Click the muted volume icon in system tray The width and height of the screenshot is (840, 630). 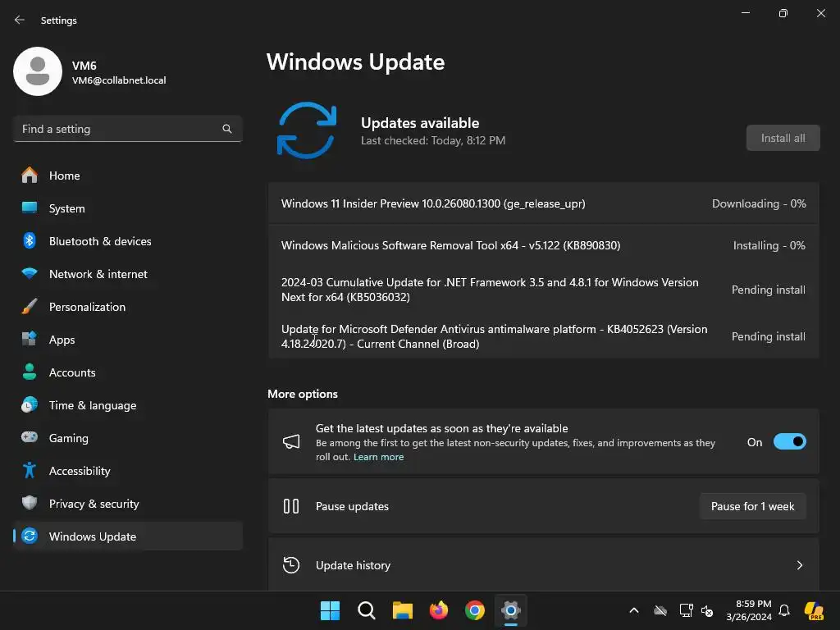[707, 610]
